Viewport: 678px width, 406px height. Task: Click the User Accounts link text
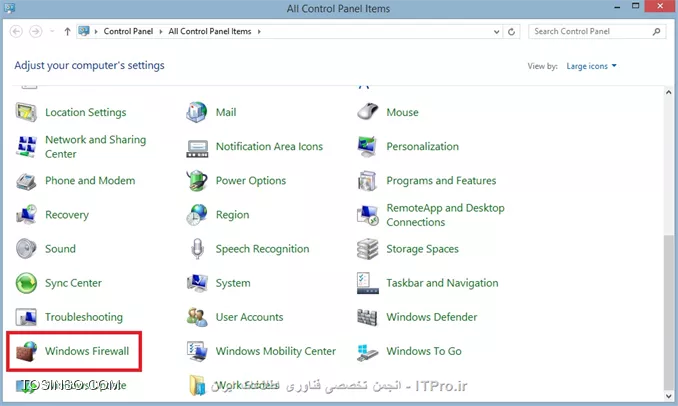249,317
